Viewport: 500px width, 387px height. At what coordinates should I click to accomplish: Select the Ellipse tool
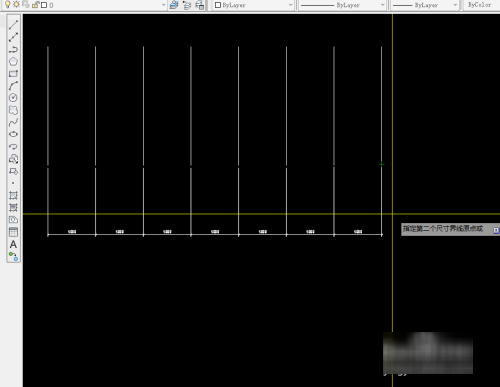[13, 134]
